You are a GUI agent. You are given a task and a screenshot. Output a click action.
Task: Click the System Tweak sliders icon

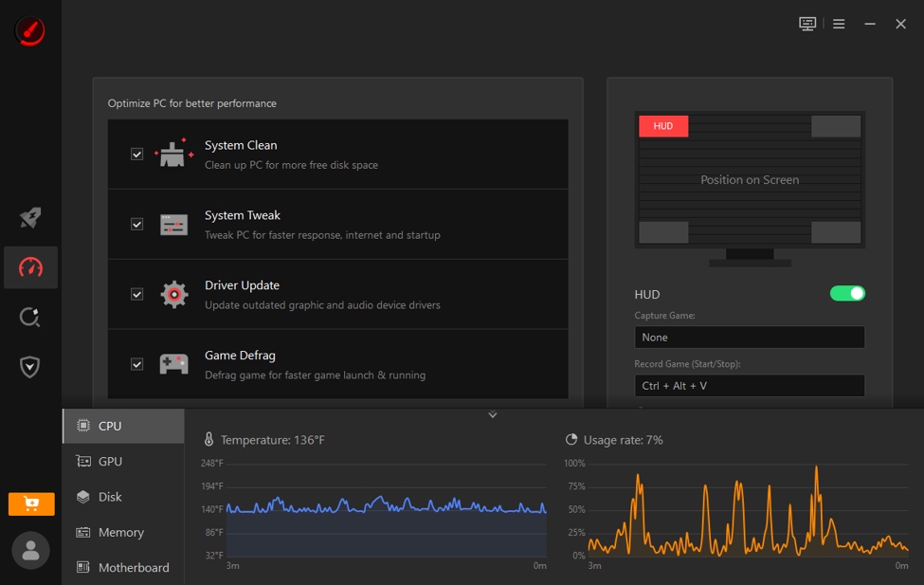coord(173,224)
